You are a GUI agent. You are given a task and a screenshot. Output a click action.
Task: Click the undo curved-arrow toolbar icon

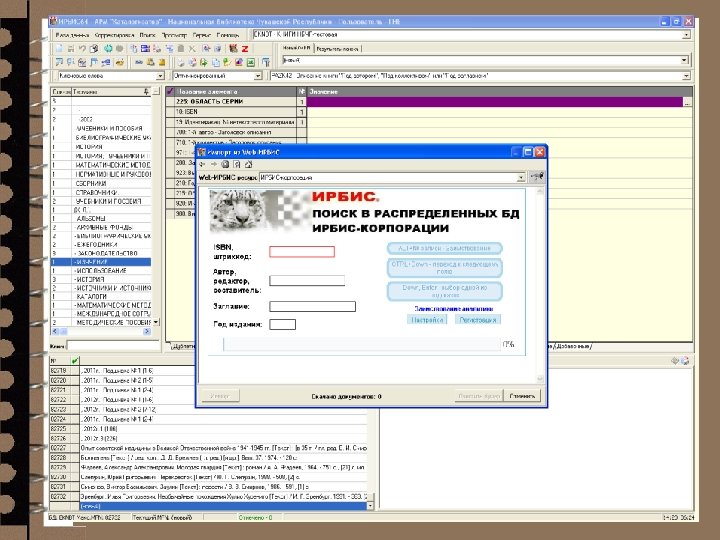coord(82,48)
